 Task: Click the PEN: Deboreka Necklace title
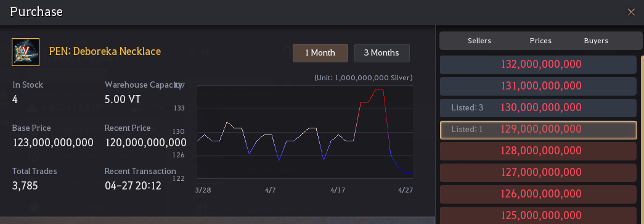pos(105,51)
